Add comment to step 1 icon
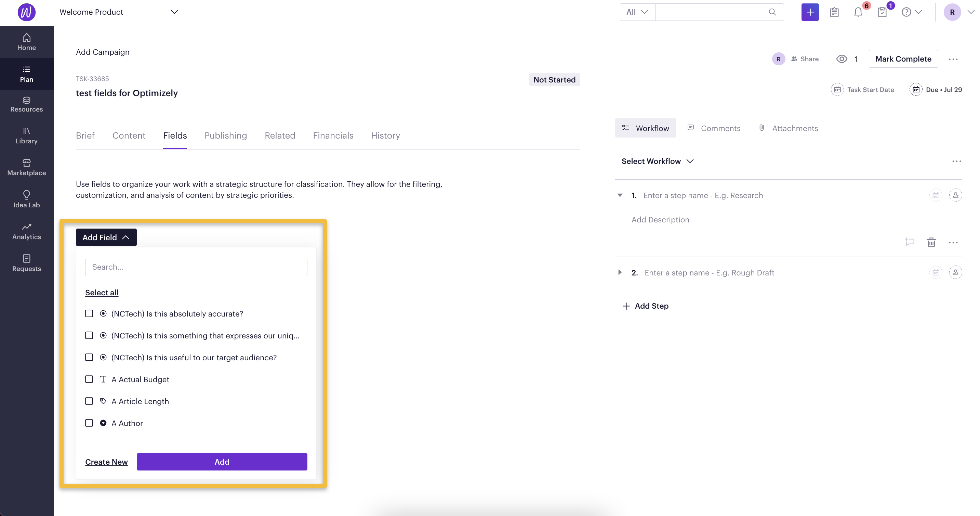The width and height of the screenshot is (980, 516). [910, 242]
